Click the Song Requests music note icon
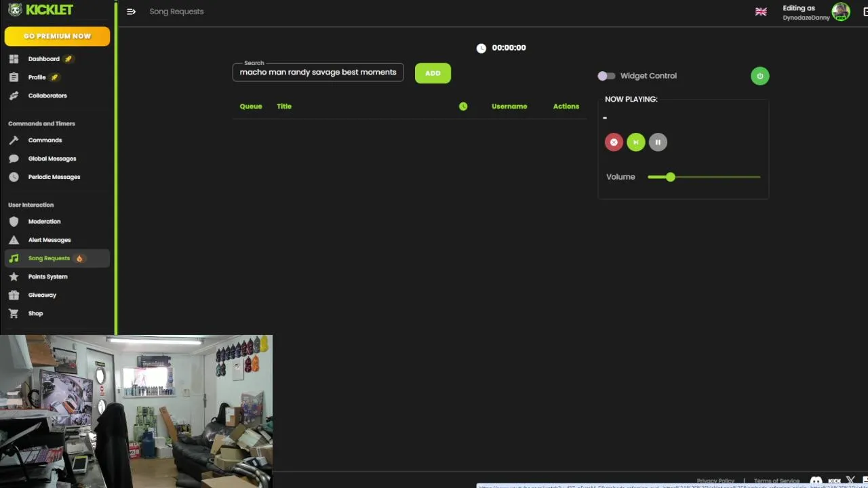 [14, 258]
